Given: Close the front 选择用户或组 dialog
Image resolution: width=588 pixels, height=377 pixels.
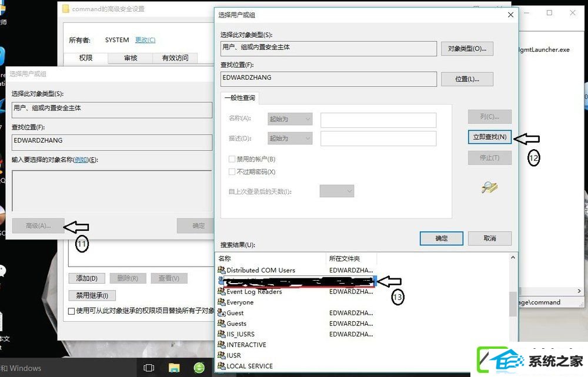Looking at the screenshot, I should pos(510,15).
